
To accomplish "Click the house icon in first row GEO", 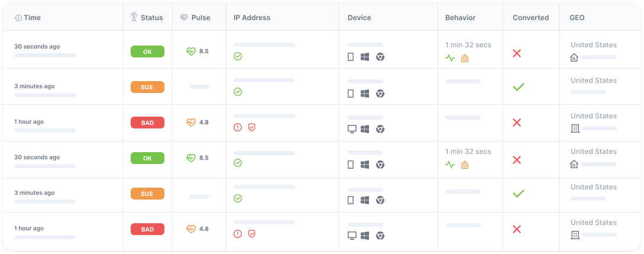I will point(574,57).
